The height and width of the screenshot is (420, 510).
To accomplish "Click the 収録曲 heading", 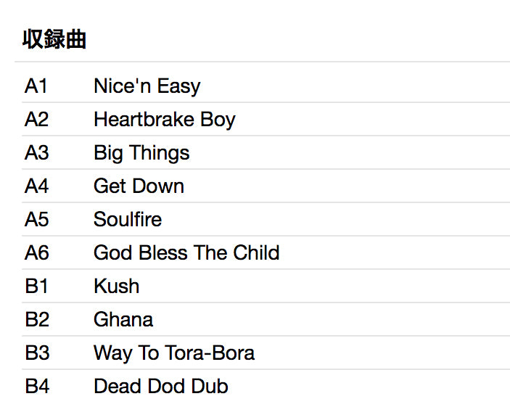I will pyautogui.click(x=54, y=39).
